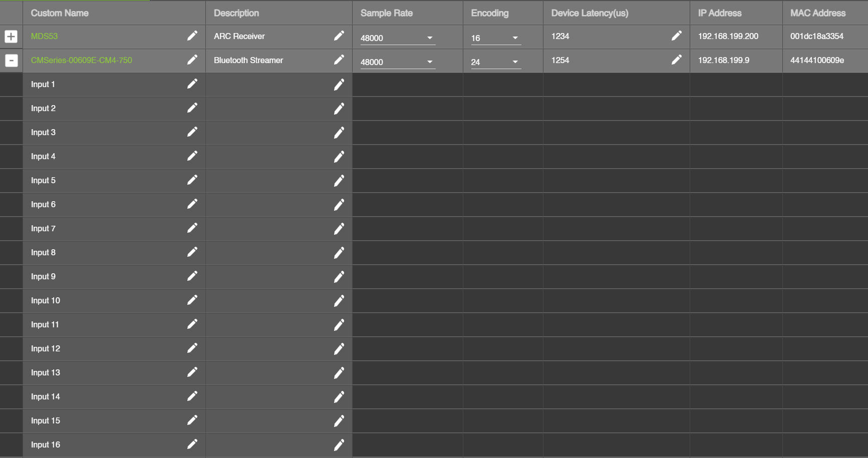
Task: Sort by Device Latency(us) column header
Action: (590, 13)
